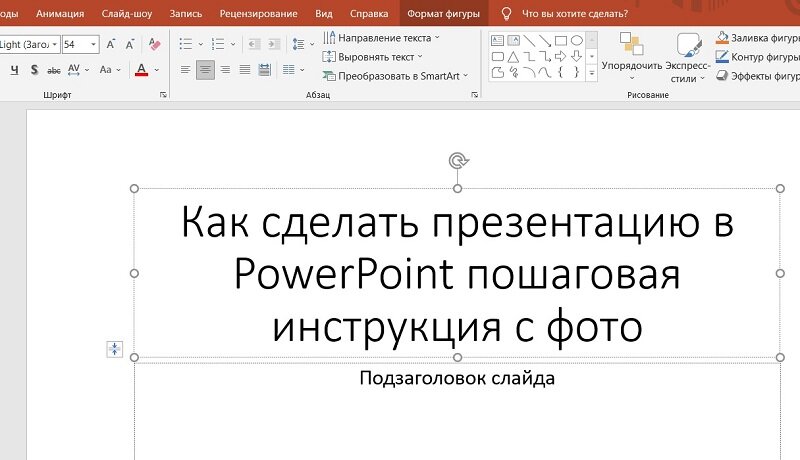
Task: Apply the red font color A button
Action: pyautogui.click(x=141, y=69)
